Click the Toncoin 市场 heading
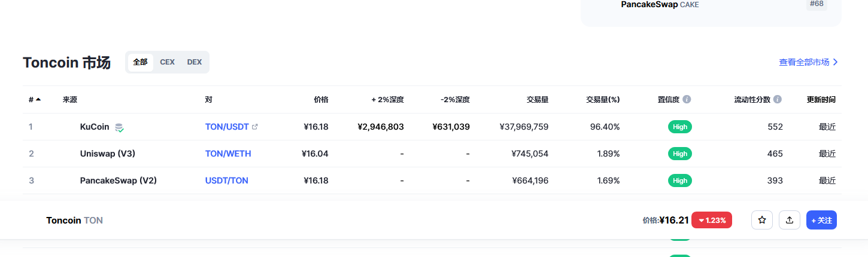 [x=66, y=63]
